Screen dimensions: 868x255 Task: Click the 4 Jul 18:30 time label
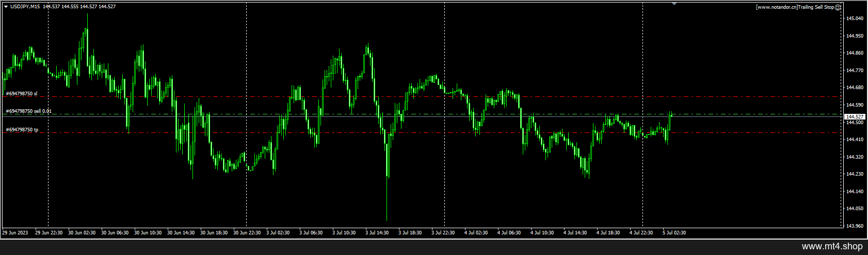click(x=608, y=233)
